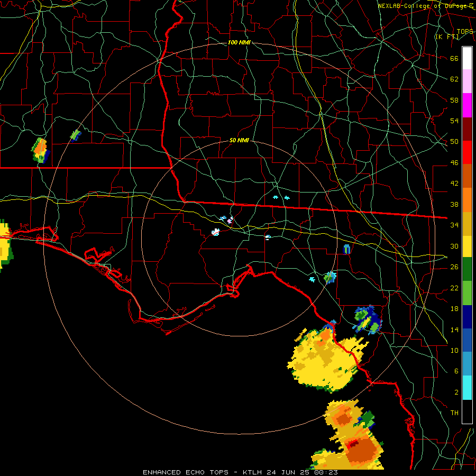Click the 50 NMI range ring label
This screenshot has width=476, height=476.
[x=239, y=140]
